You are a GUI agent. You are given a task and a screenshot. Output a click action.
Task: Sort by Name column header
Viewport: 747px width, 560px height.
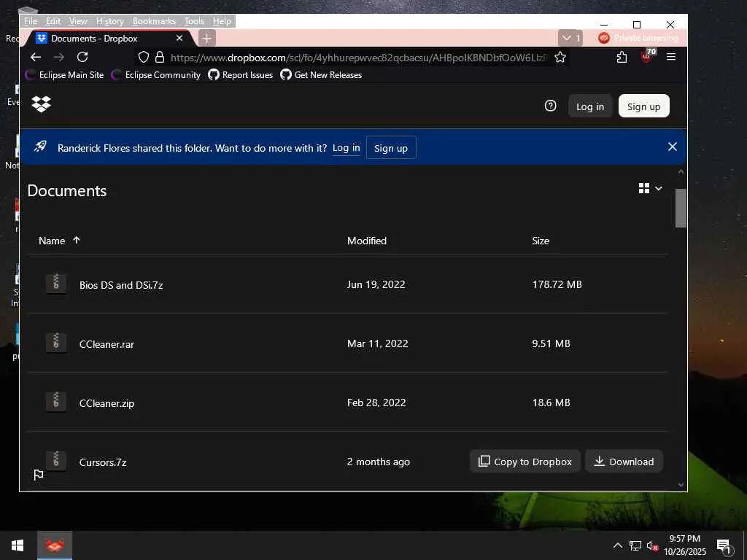pos(59,241)
